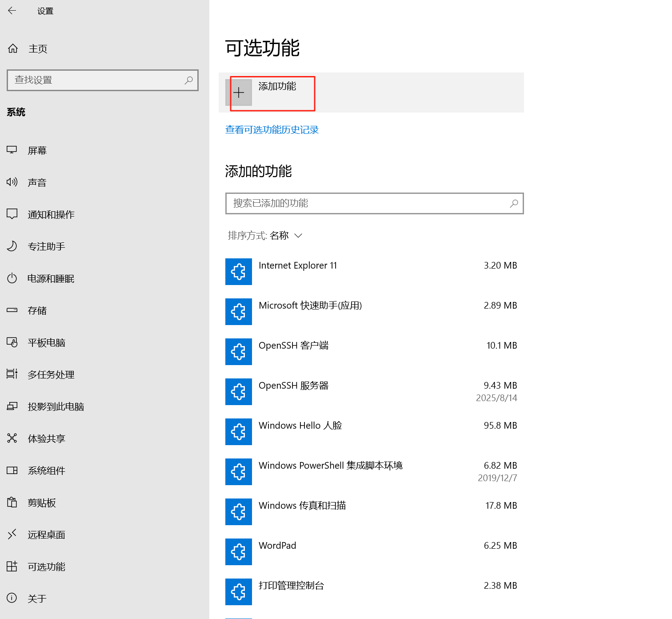672x619 pixels.
Task: Open the 主页 home icon
Action: coord(13,48)
